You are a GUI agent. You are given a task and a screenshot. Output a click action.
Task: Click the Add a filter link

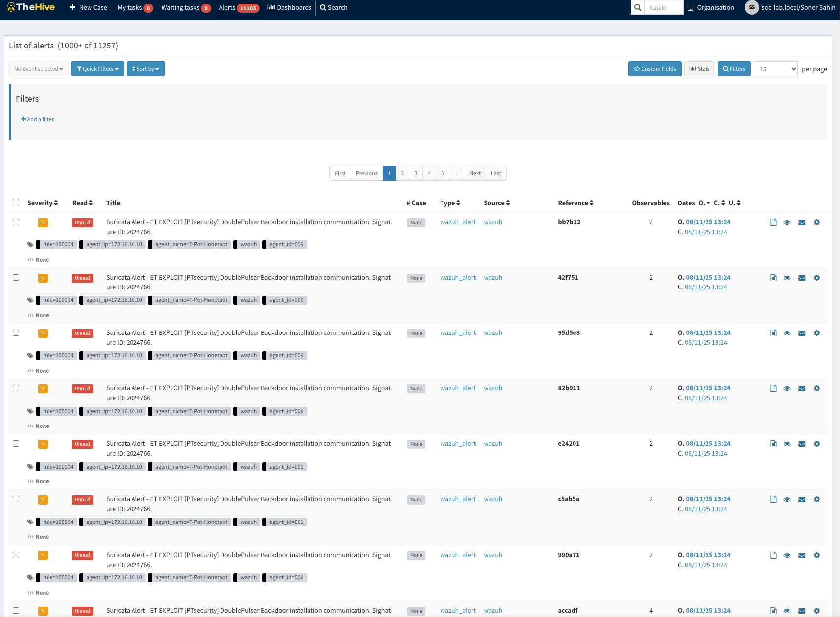[x=38, y=119]
